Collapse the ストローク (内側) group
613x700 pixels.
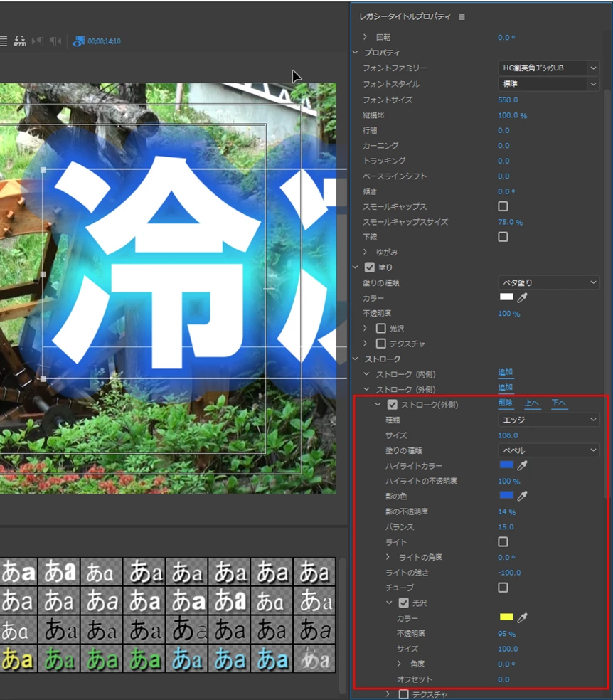pyautogui.click(x=366, y=374)
